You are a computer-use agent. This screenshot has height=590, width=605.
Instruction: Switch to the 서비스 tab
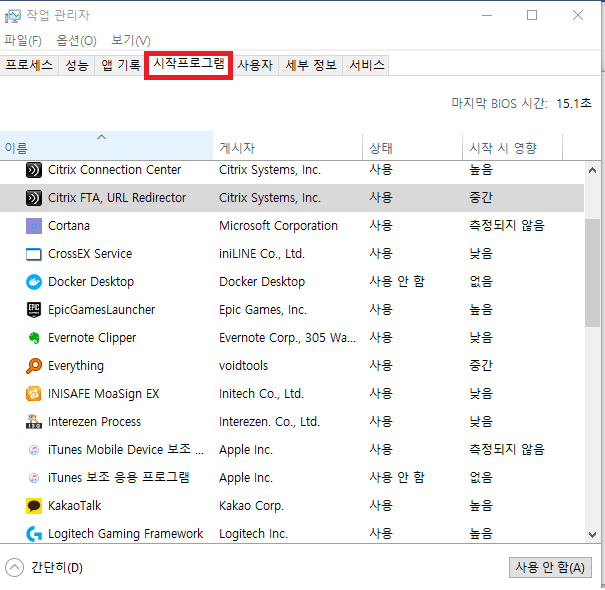367,65
